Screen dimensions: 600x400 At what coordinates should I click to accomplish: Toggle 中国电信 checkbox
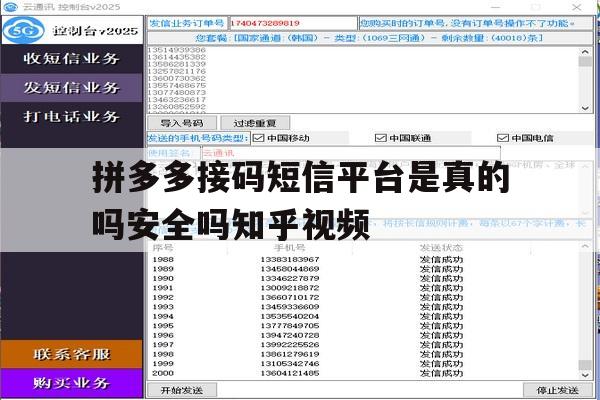(x=502, y=138)
